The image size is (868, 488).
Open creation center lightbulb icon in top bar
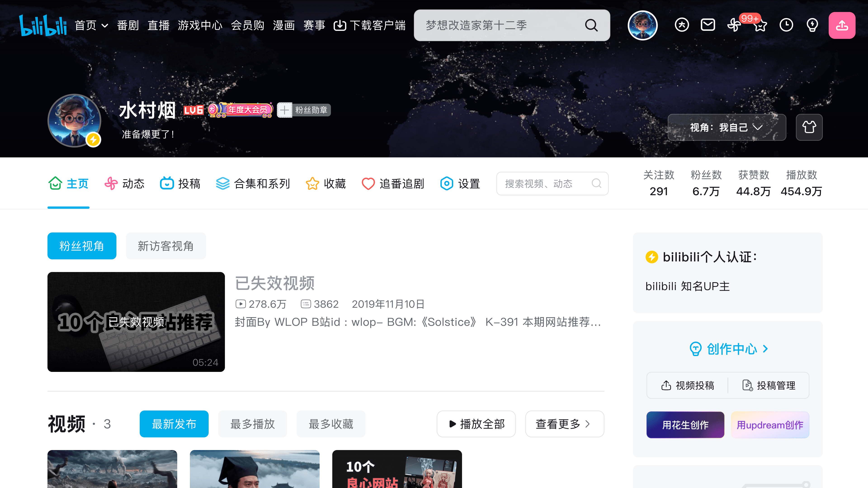point(812,25)
